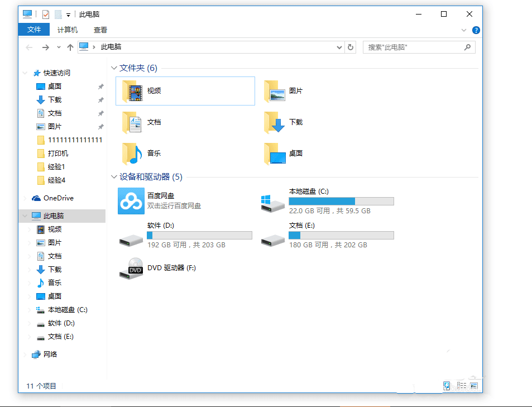This screenshot has width=532, height=407.
Task: Open the 文档 folder icon in main pane
Action: (x=132, y=122)
